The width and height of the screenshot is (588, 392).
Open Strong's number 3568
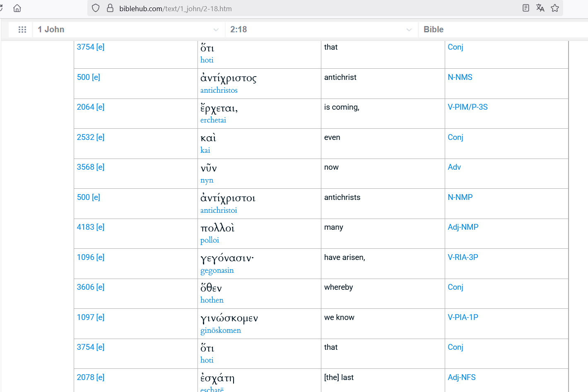[x=85, y=167]
